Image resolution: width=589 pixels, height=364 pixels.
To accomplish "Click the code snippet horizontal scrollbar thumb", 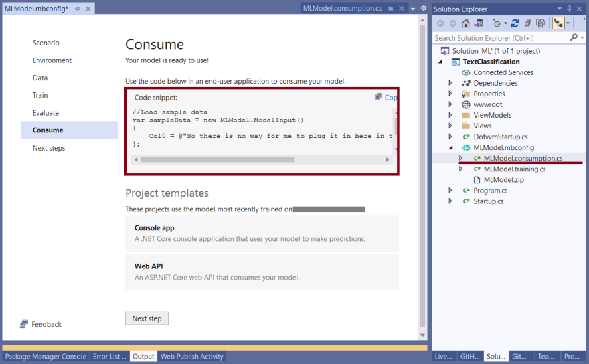I will point(218,160).
